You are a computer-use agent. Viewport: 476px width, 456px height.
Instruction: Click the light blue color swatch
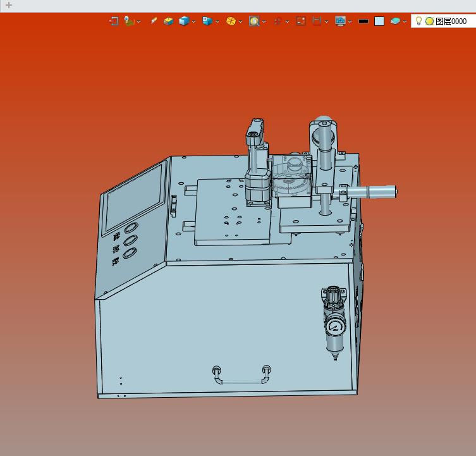[x=379, y=22]
